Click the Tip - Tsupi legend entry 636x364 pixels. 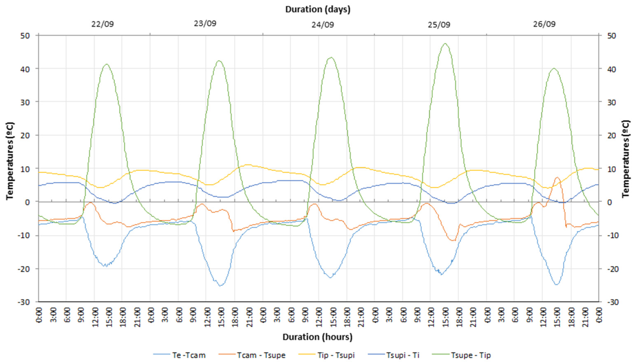(336, 355)
